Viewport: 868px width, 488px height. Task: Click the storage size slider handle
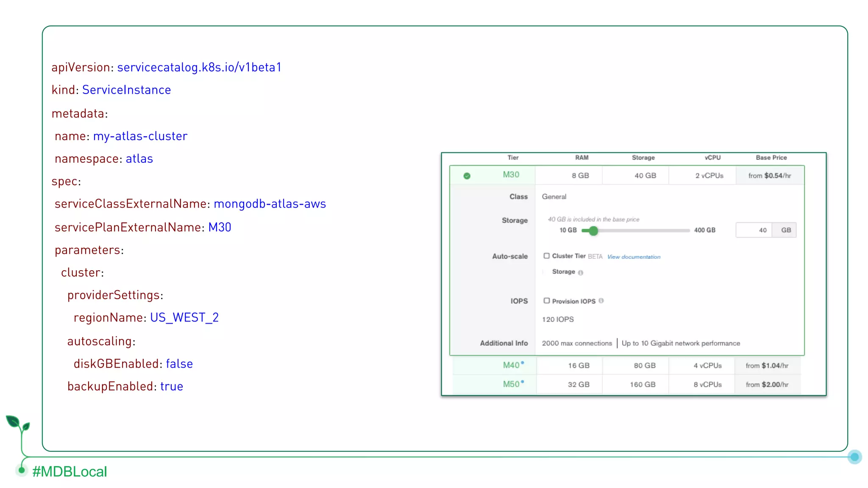pos(593,230)
